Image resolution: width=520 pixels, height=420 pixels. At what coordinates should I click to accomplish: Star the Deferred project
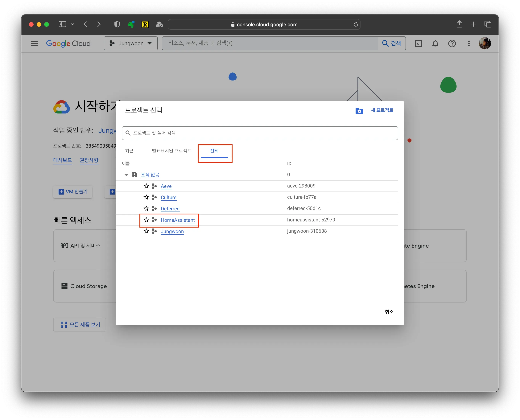click(x=146, y=208)
